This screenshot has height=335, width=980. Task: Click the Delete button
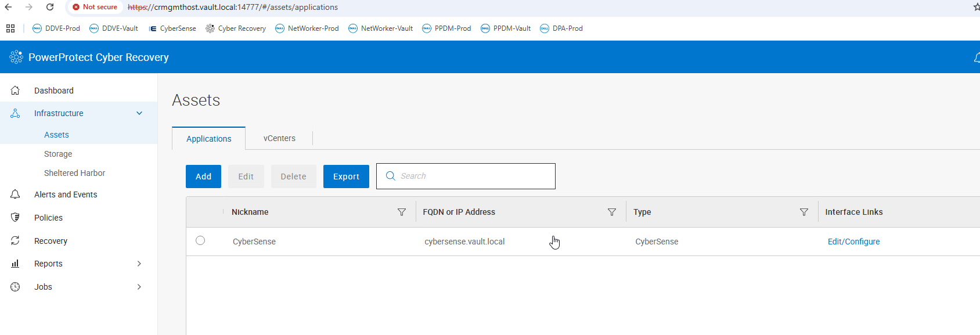pos(293,176)
